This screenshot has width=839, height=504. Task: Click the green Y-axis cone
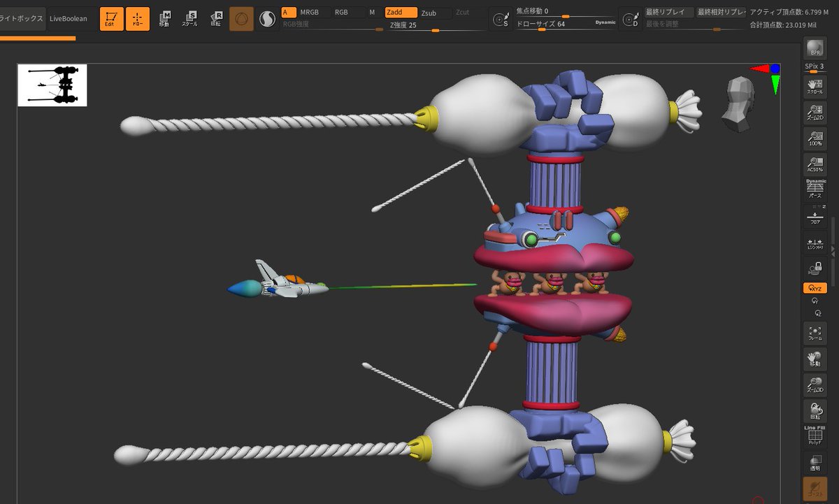tap(776, 85)
